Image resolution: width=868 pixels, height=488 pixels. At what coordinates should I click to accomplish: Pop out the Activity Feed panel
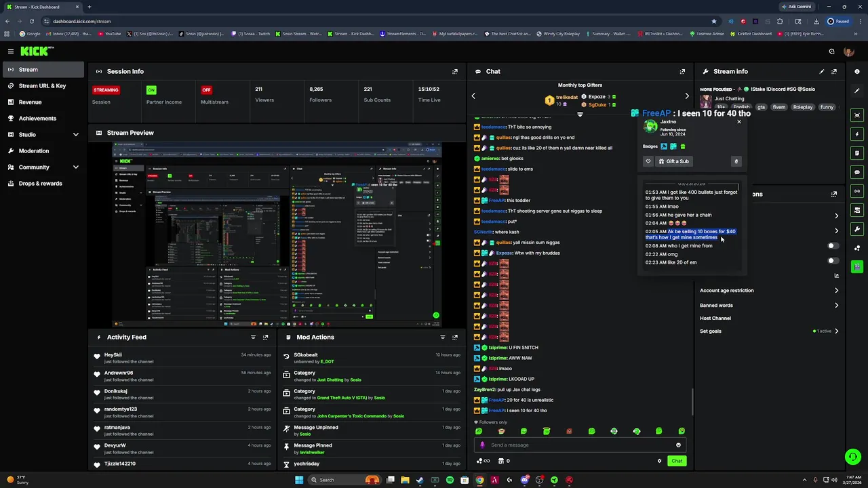point(265,337)
